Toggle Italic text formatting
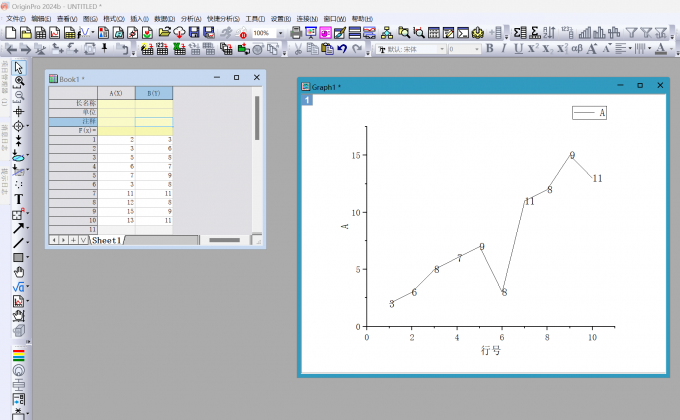The image size is (680, 420). [x=504, y=49]
